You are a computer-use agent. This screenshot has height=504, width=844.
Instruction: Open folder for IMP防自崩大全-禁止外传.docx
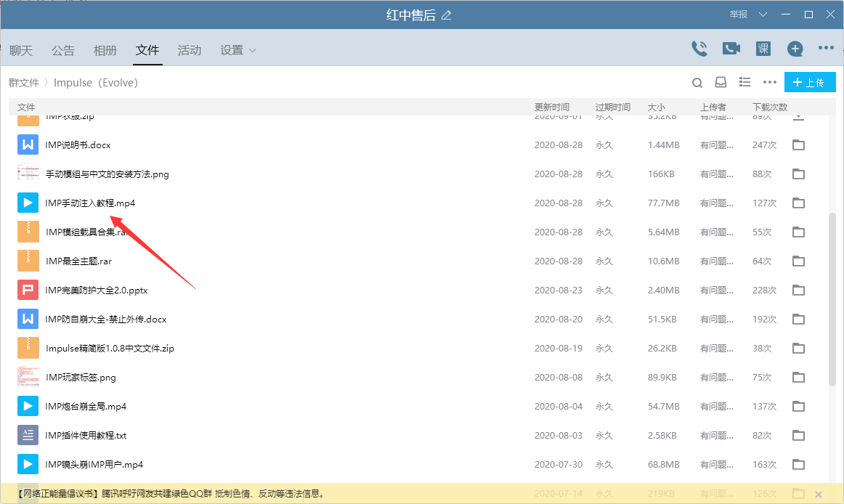click(799, 320)
